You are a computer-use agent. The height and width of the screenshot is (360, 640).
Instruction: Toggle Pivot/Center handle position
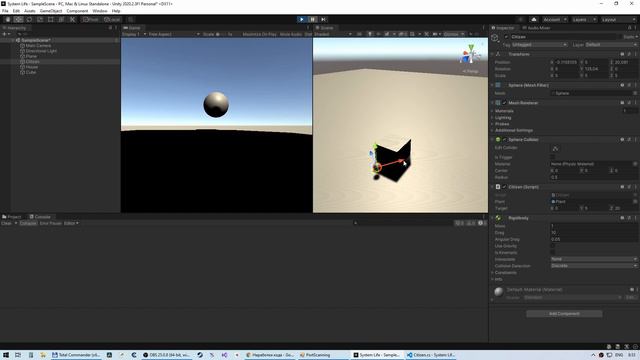click(91, 20)
